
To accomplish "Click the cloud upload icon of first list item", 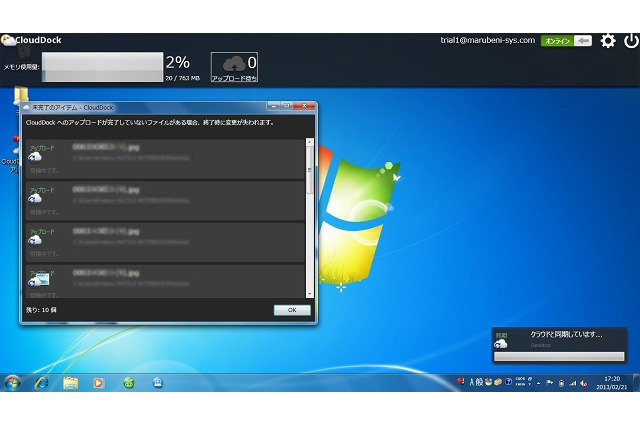I will tap(35, 157).
